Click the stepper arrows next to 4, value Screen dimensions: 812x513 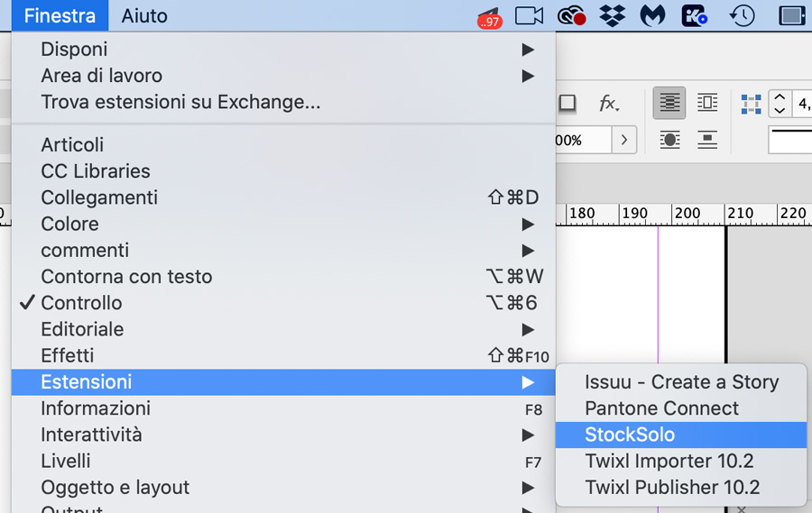pyautogui.click(x=780, y=104)
